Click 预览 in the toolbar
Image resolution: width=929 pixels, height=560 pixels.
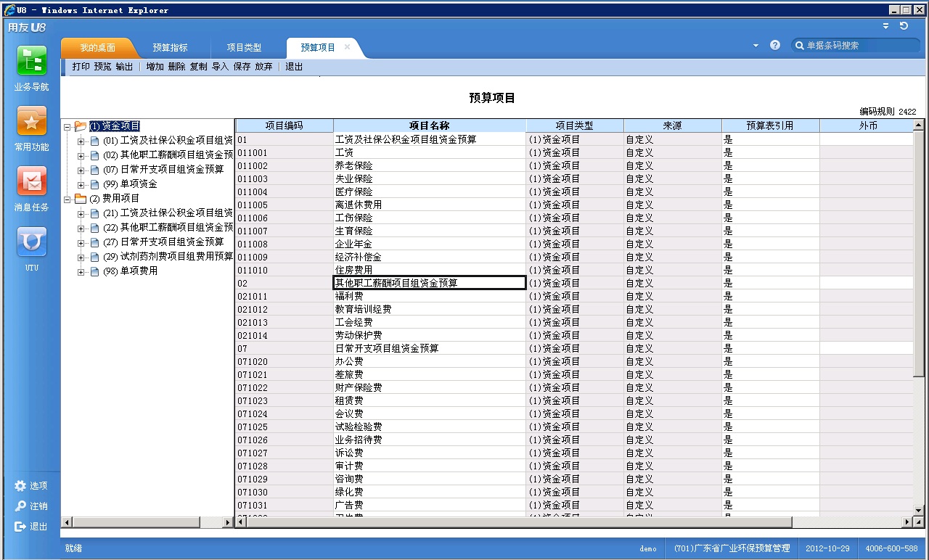tap(103, 67)
